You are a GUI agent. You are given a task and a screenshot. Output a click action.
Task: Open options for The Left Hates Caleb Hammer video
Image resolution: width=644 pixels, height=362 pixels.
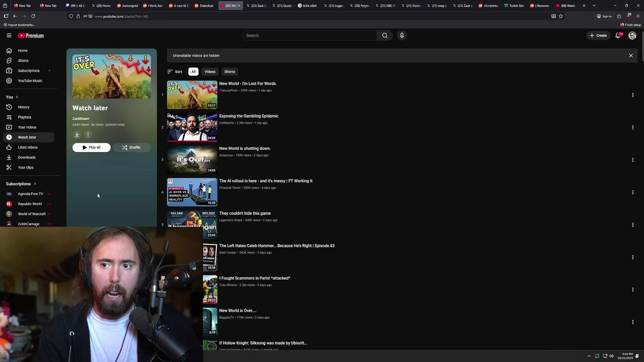[633, 257]
